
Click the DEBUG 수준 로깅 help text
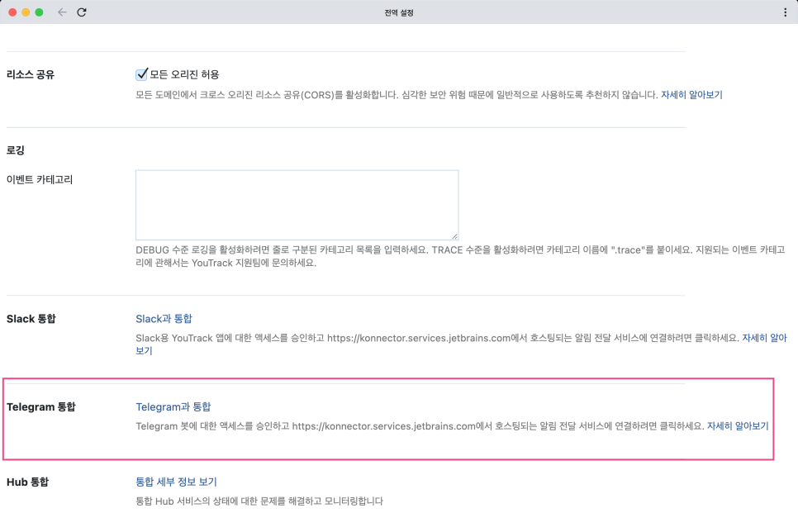(460, 256)
